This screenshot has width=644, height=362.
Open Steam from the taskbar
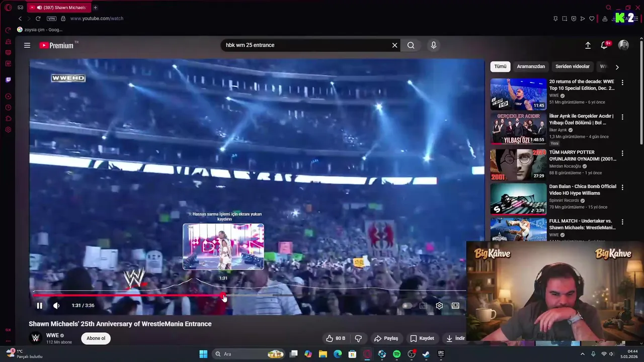coord(426,354)
